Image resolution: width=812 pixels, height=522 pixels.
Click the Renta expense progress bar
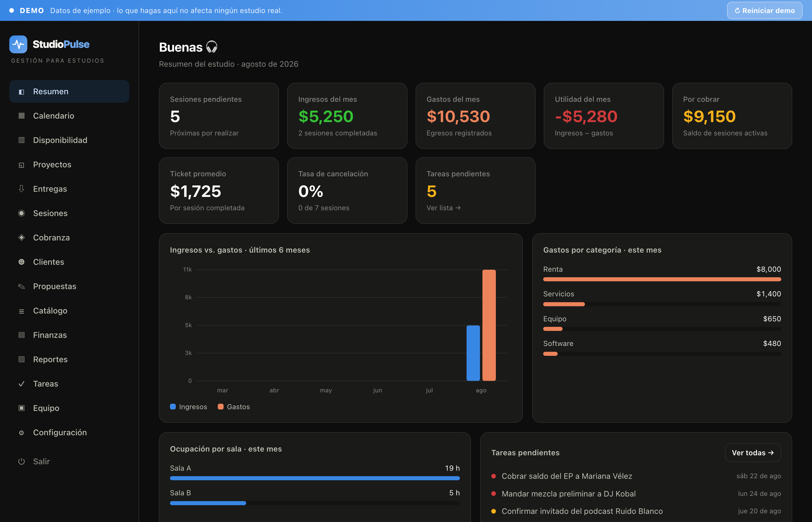click(x=662, y=279)
